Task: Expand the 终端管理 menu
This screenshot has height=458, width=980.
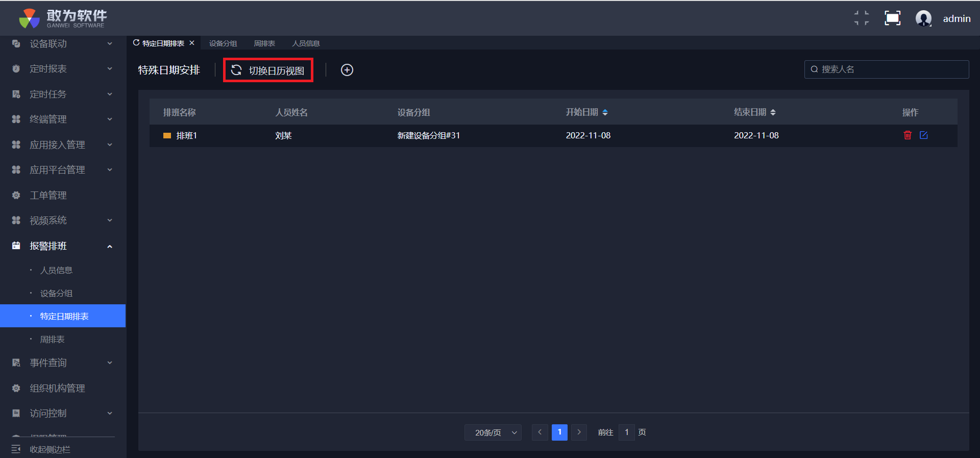Action: tap(110, 119)
